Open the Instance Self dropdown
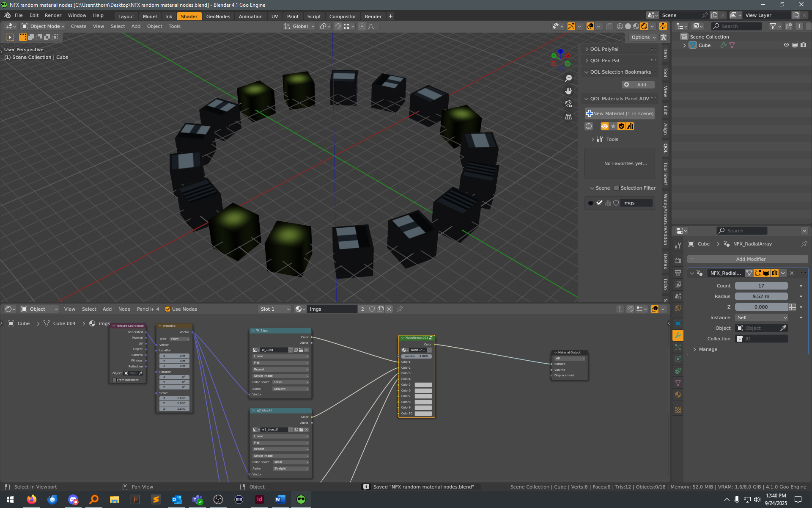812x508 pixels. pyautogui.click(x=761, y=317)
